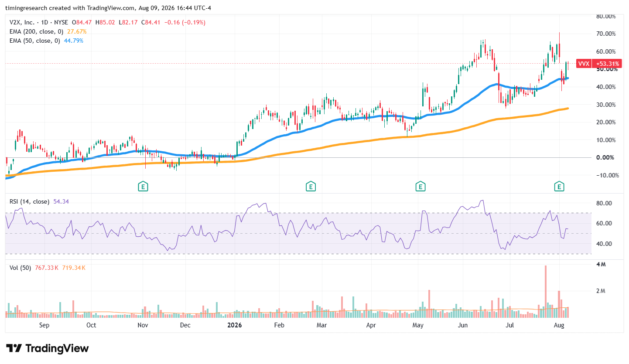
Task: Click the 80.00% price axis label
Action: point(606,16)
